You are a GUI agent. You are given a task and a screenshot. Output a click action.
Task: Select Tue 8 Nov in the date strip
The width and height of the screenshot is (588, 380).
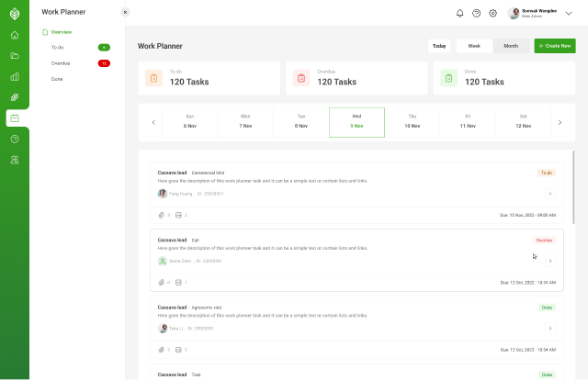coord(301,123)
